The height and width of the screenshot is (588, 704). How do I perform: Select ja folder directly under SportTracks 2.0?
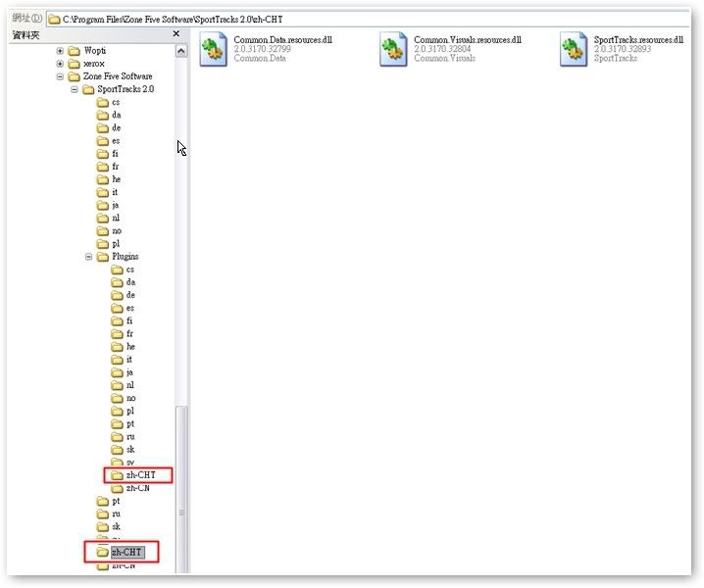click(108, 206)
